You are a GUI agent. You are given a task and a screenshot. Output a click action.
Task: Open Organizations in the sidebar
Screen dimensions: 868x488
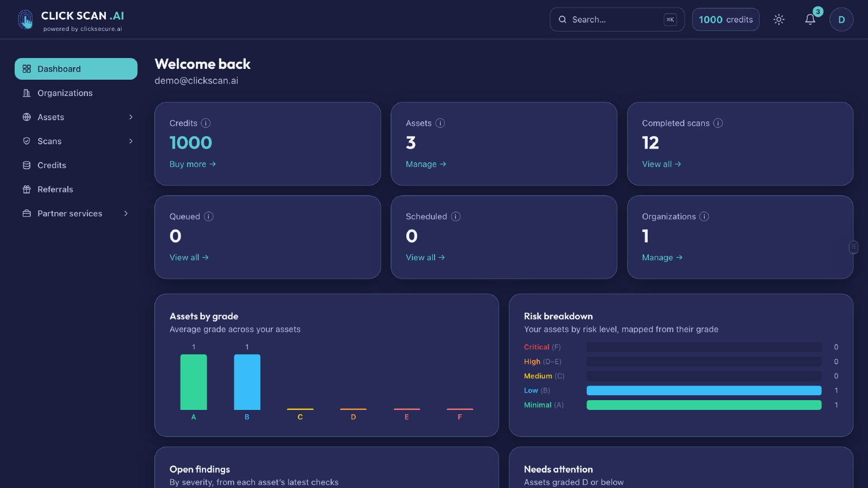76,93
